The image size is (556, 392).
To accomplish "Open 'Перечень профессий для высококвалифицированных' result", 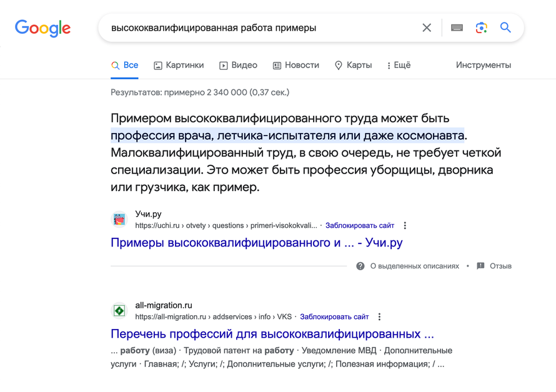I will (272, 334).
